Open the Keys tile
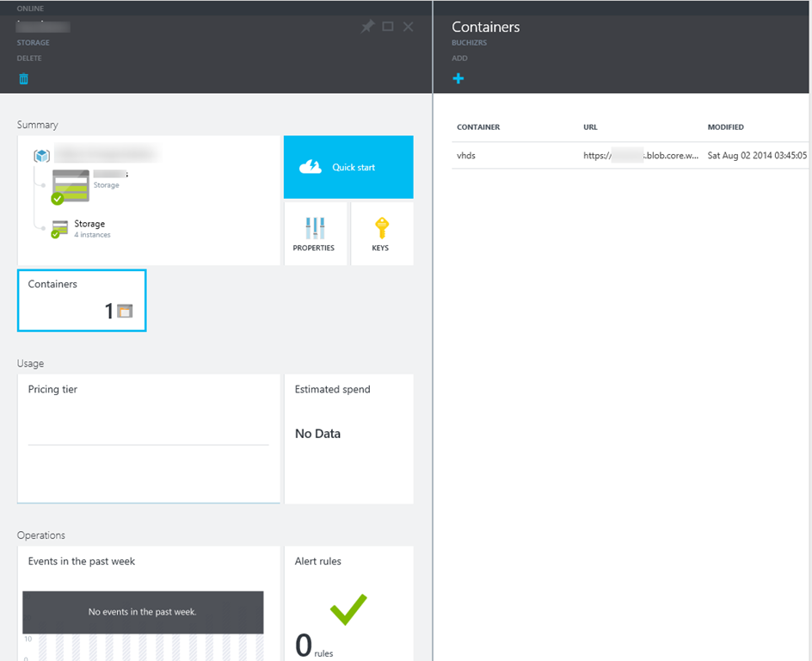 [x=382, y=233]
